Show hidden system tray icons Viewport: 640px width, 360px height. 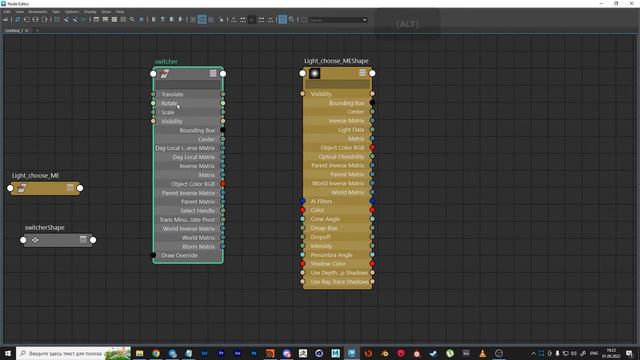(x=533, y=353)
